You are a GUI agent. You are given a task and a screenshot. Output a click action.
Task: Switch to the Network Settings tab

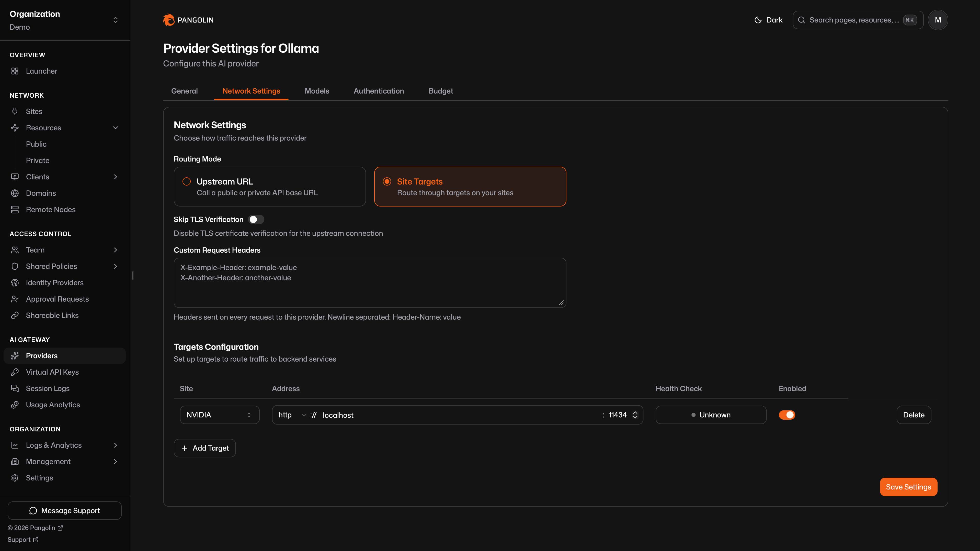[251, 91]
